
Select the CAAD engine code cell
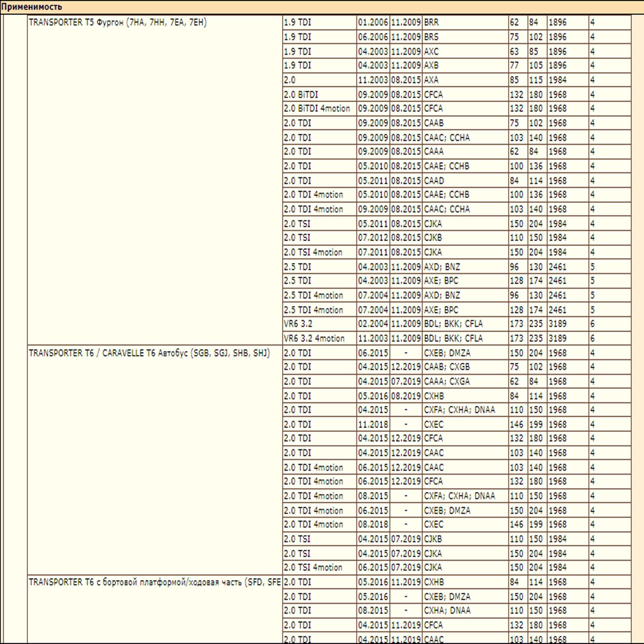434,181
